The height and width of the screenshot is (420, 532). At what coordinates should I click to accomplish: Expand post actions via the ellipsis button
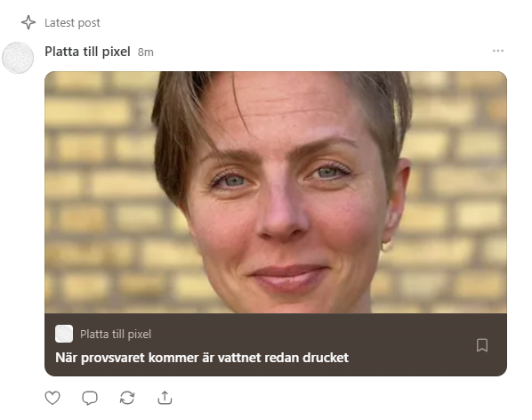pyautogui.click(x=497, y=51)
